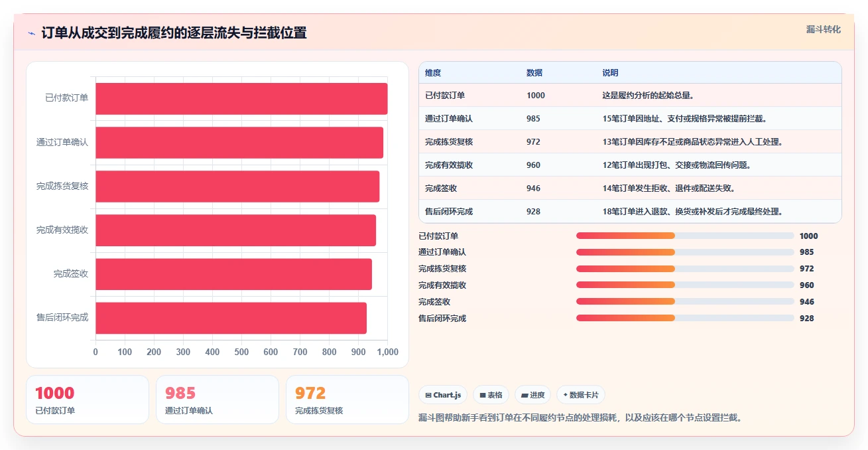Open the 985 通过订单确认 data card

coord(217,400)
